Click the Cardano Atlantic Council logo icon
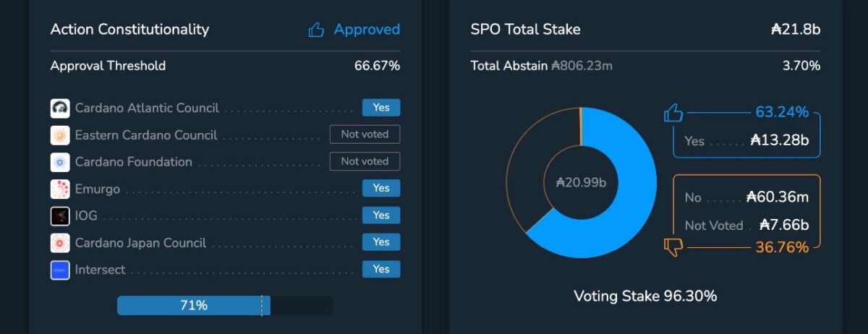 (60, 108)
